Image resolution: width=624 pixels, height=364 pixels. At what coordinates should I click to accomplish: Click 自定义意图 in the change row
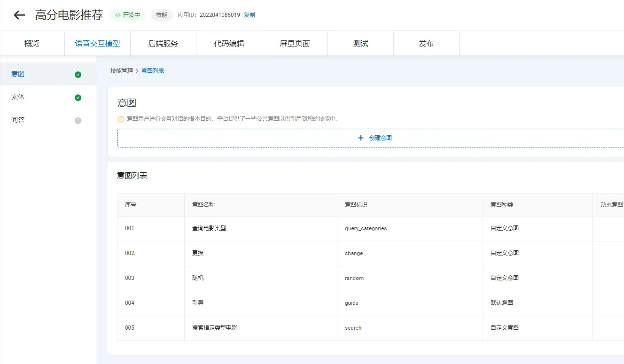click(505, 253)
